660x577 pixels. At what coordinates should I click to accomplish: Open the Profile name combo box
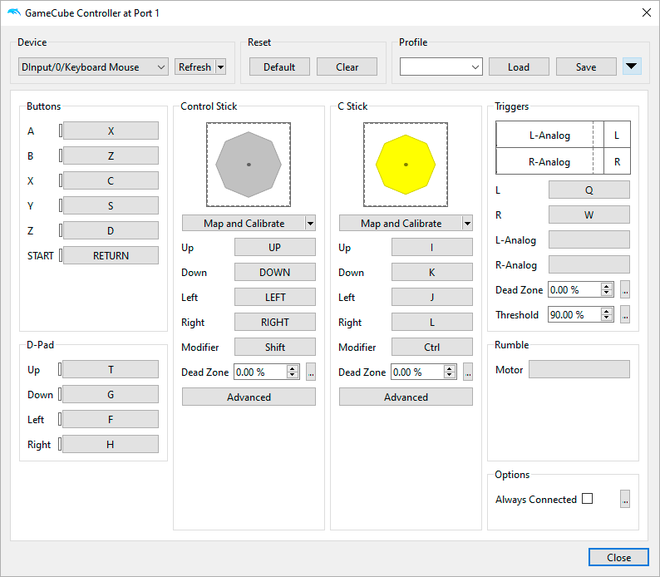tap(441, 67)
